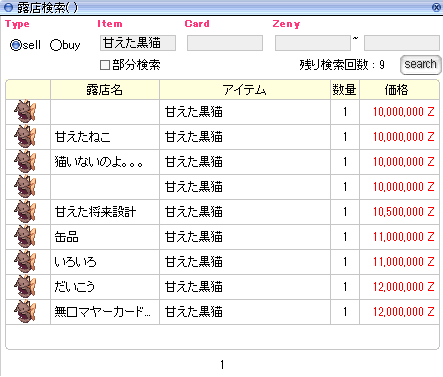Click the cat icon next to いろいろ
Screen dimensions: 443x377
25,262
